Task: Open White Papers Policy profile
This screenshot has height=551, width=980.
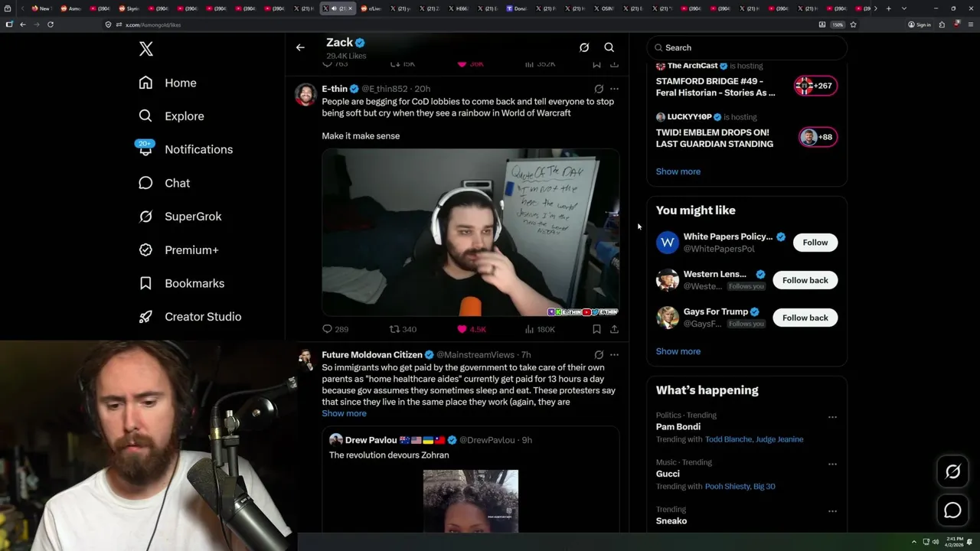Action: click(727, 237)
